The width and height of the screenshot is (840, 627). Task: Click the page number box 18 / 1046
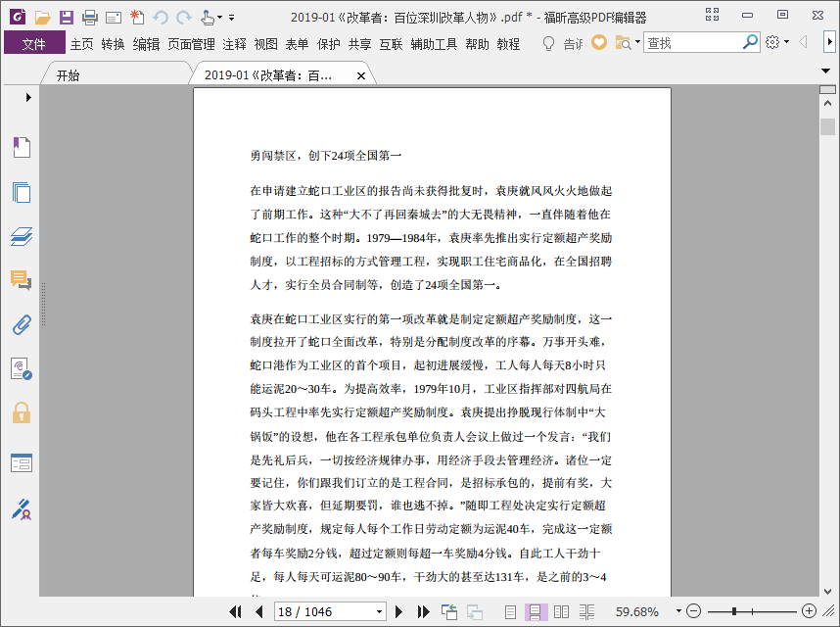click(x=325, y=611)
